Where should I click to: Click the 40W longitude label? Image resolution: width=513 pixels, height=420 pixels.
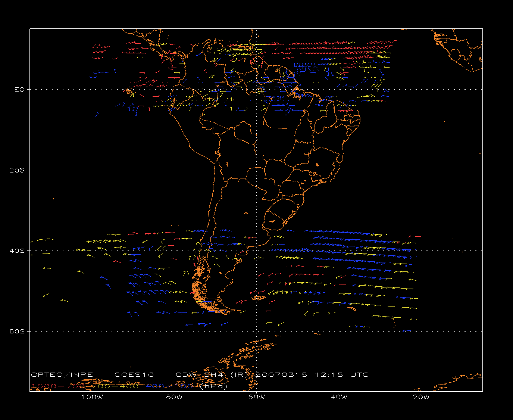point(339,397)
